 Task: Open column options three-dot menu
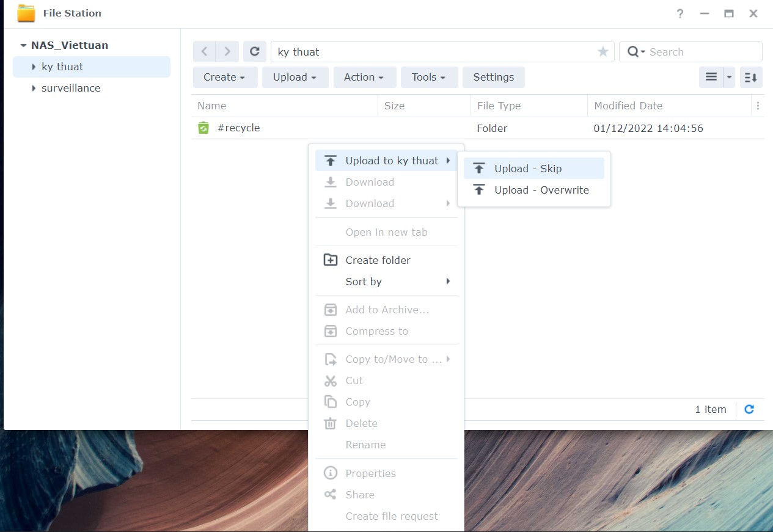click(x=758, y=106)
